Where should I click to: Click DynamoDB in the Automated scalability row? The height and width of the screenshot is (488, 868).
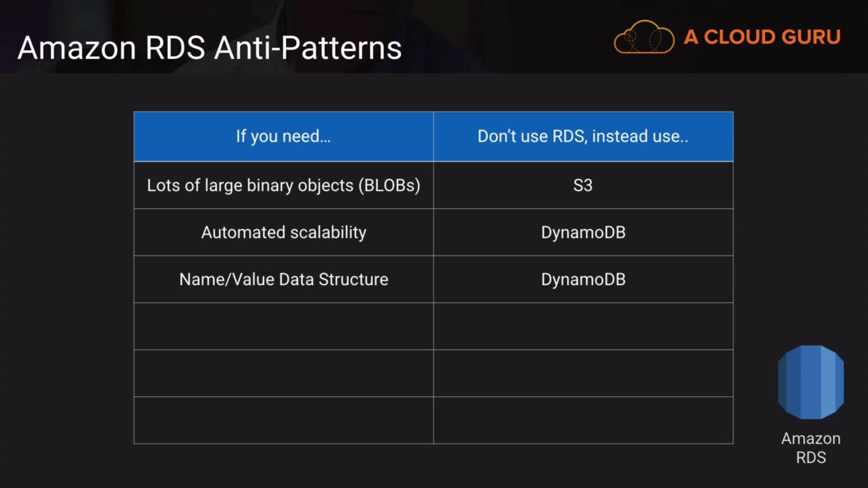[x=583, y=232]
